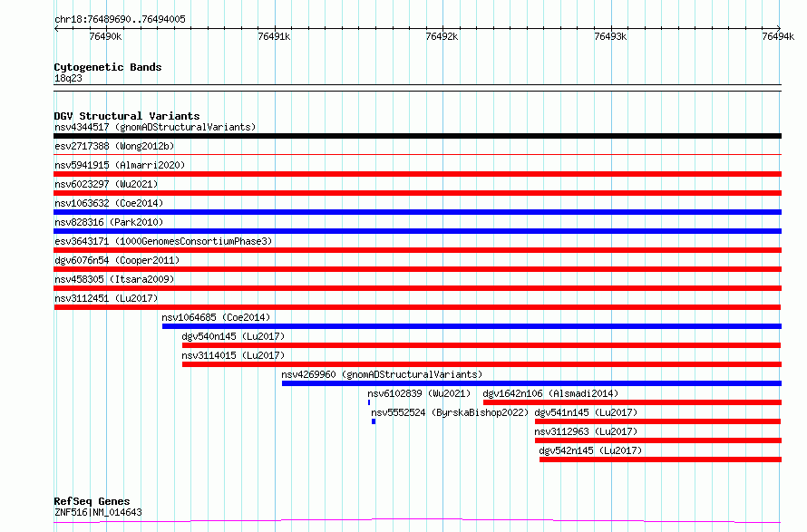Open nsv1064685 (Coe2014) variant label
The image size is (807, 532).
[x=216, y=317]
